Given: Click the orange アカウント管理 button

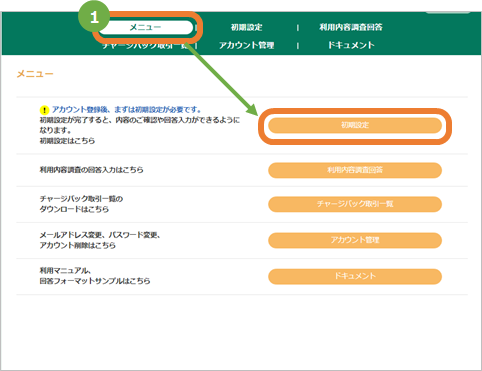Looking at the screenshot, I should tap(355, 240).
